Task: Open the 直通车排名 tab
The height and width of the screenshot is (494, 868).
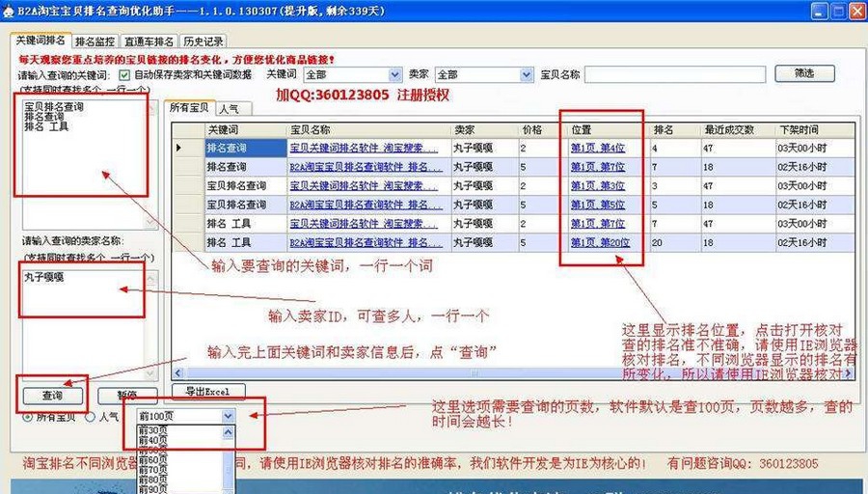Action: tap(149, 41)
